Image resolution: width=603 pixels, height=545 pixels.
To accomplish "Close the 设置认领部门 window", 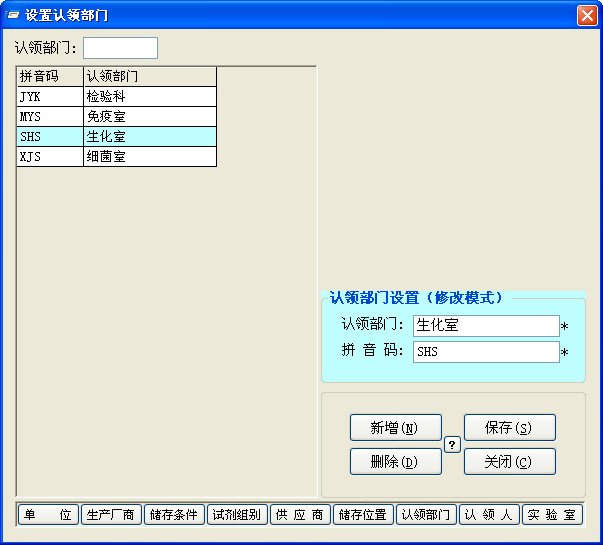I will coord(587,16).
